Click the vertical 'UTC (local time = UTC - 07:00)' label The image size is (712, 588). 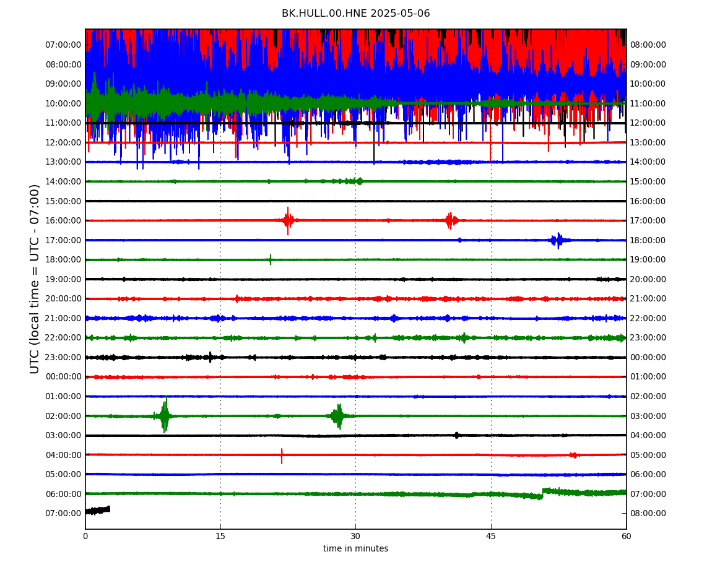35,279
